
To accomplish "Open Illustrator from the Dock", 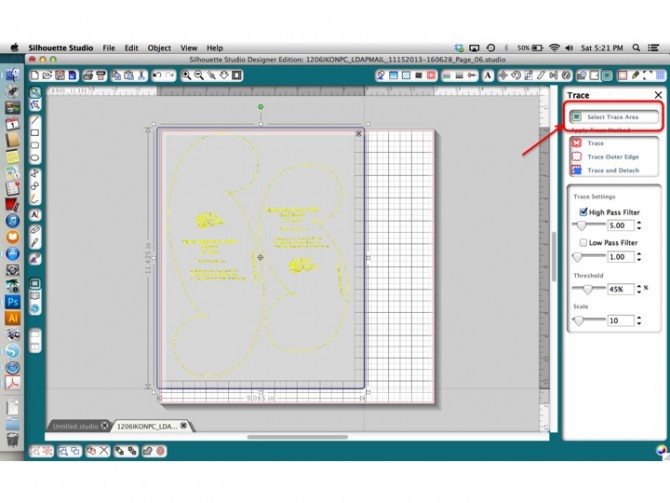I will tap(12, 318).
